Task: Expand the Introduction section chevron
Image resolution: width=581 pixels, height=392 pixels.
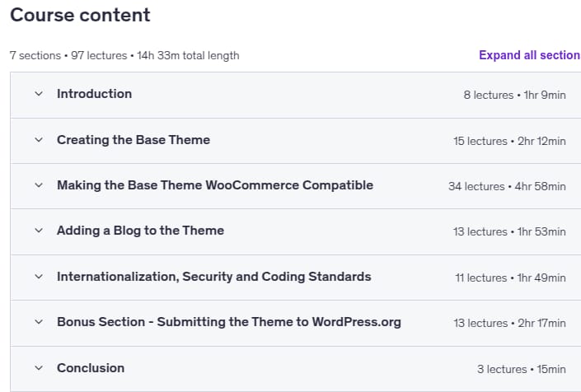Action: [39, 94]
